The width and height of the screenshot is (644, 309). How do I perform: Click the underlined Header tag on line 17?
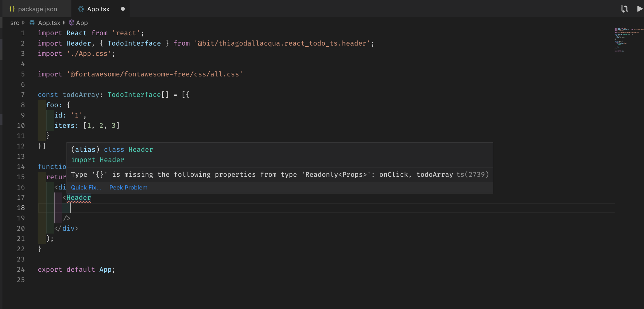(79, 198)
